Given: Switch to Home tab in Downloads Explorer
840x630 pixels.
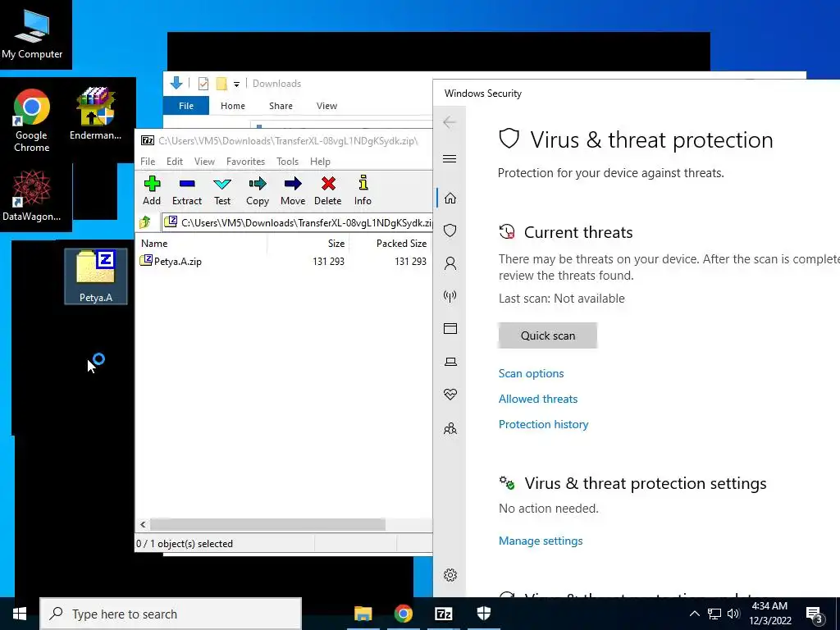Looking at the screenshot, I should (232, 106).
